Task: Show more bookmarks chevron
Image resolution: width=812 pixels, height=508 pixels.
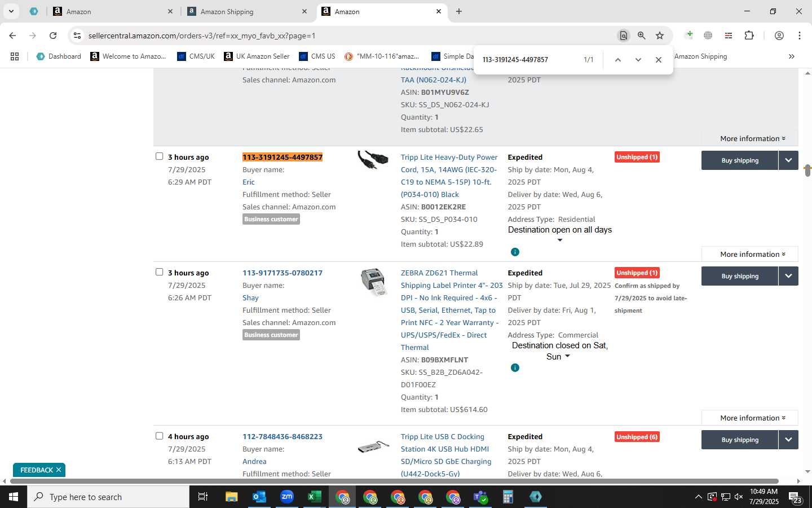Action: (792, 56)
